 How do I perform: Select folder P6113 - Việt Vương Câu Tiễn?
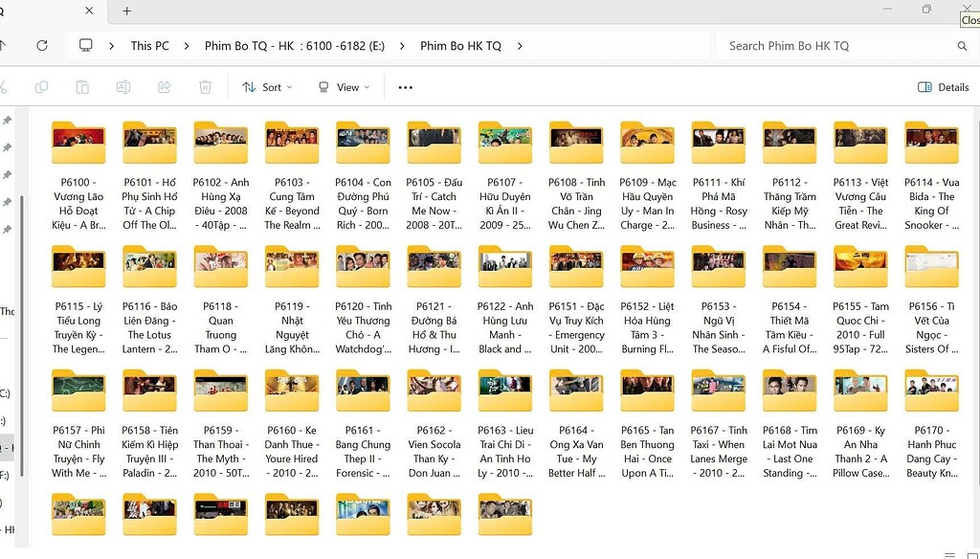860,176
